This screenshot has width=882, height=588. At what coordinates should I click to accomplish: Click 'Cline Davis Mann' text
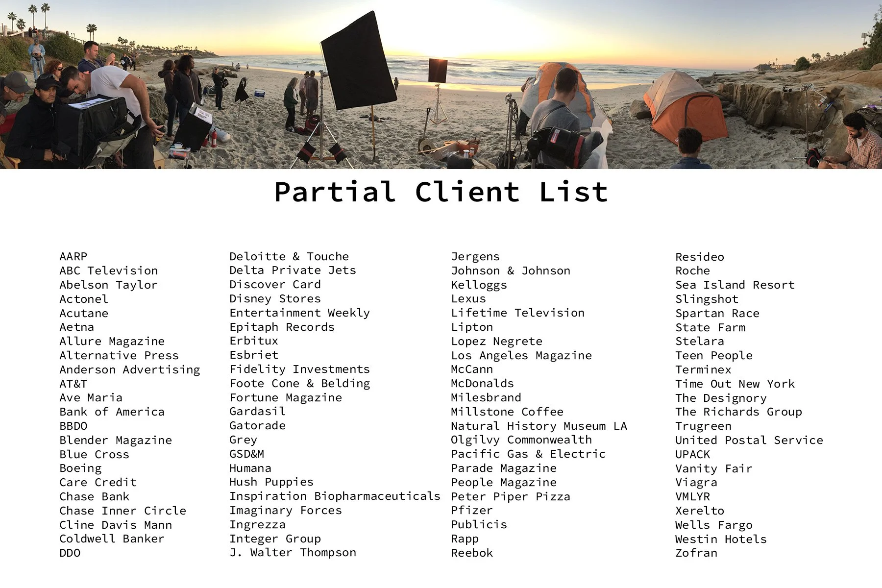(116, 525)
